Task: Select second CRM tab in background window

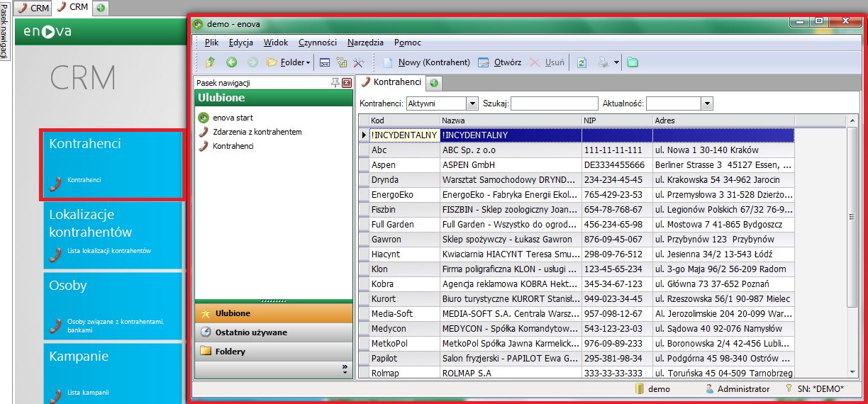Action: click(x=72, y=7)
